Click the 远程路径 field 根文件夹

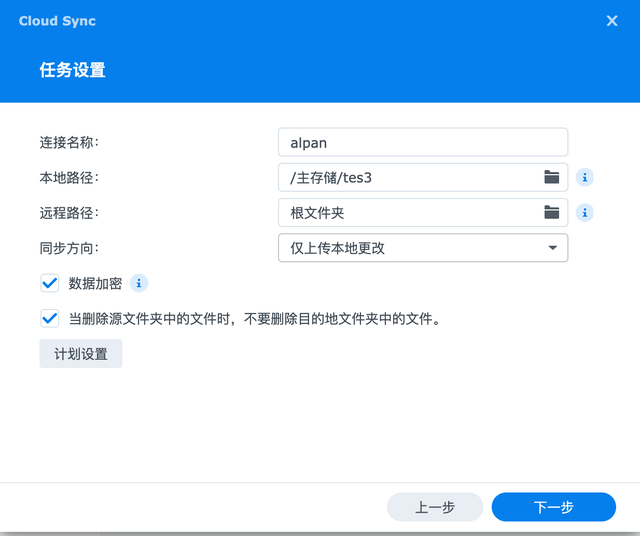click(423, 213)
